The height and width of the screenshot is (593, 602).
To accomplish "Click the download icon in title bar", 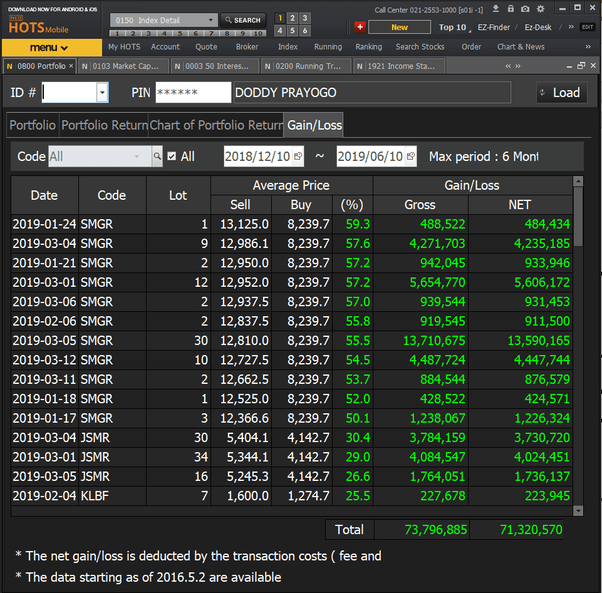I will pyautogui.click(x=496, y=8).
